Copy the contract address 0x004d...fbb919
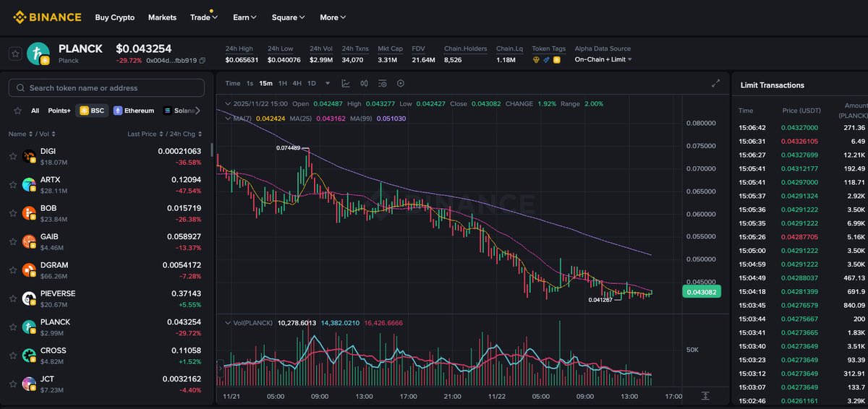 [204, 61]
